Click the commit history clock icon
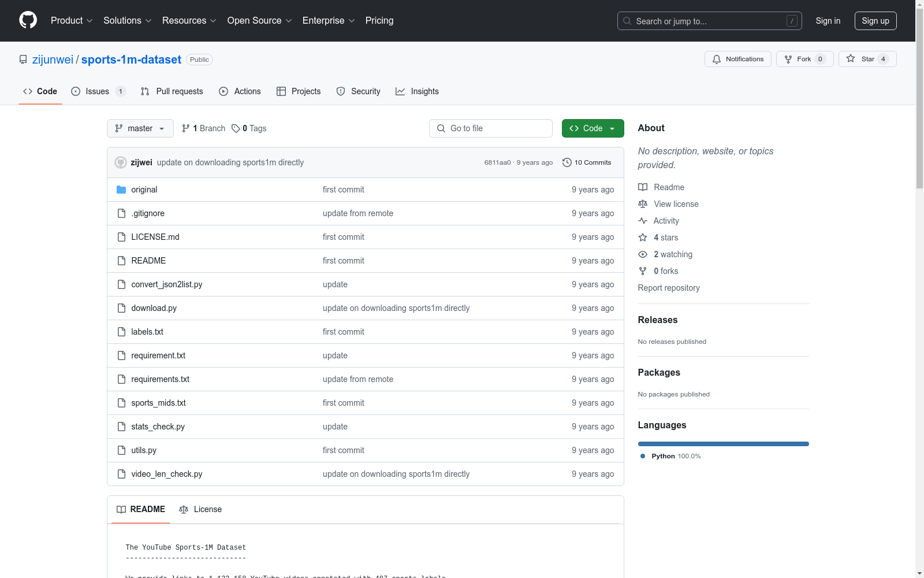This screenshot has width=924, height=578. point(567,162)
